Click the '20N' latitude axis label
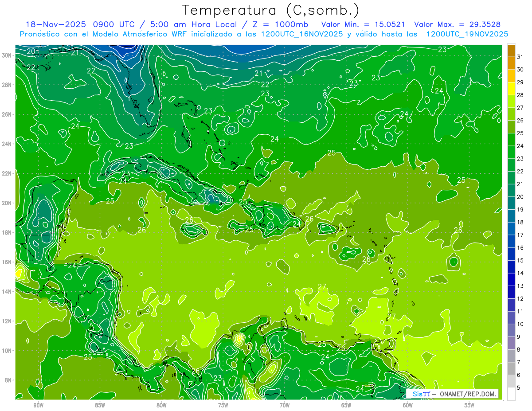 7,203
